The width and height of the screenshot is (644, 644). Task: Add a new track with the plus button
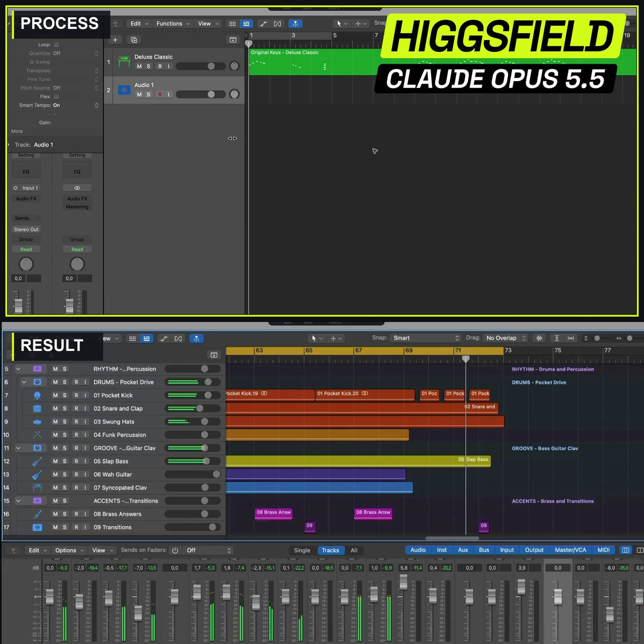pos(115,40)
